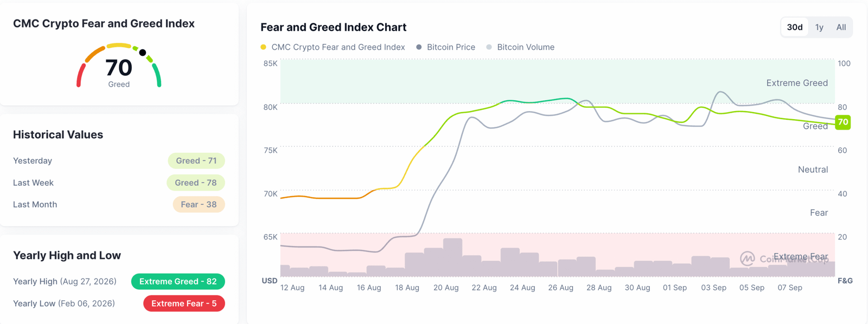Viewport: 868px width, 324px height.
Task: Click the green 70 current value marker
Action: click(843, 122)
